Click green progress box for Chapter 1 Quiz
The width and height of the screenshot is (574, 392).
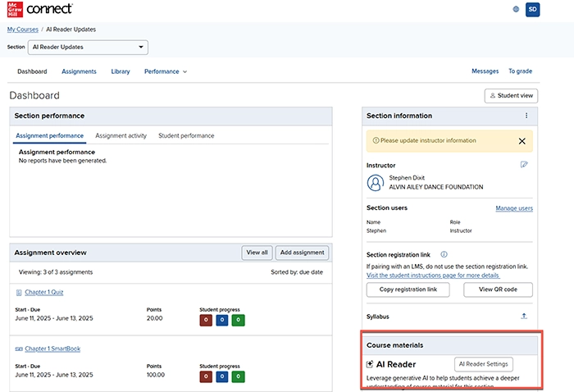tap(239, 321)
